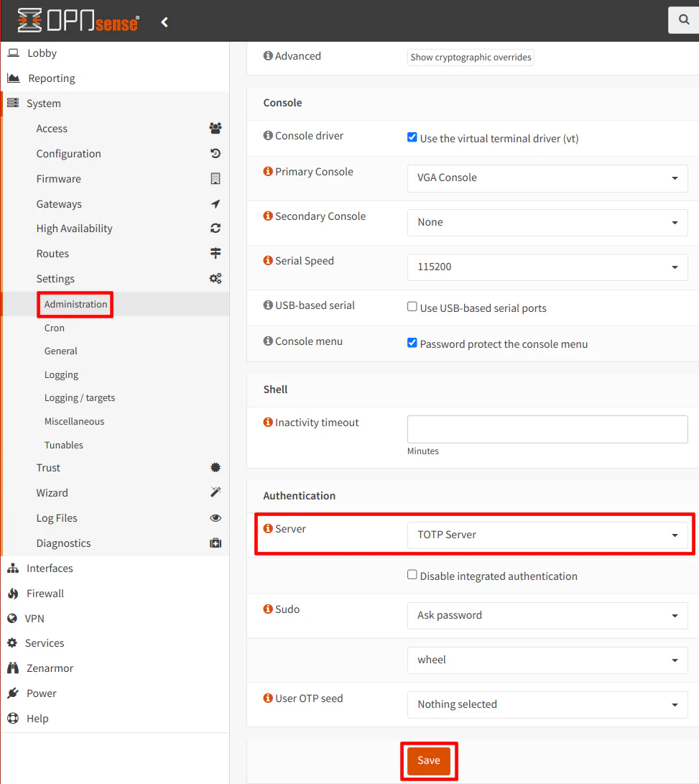Screen dimensions: 699x784
Task: Click info icon next to Serial Speed
Action: (268, 261)
